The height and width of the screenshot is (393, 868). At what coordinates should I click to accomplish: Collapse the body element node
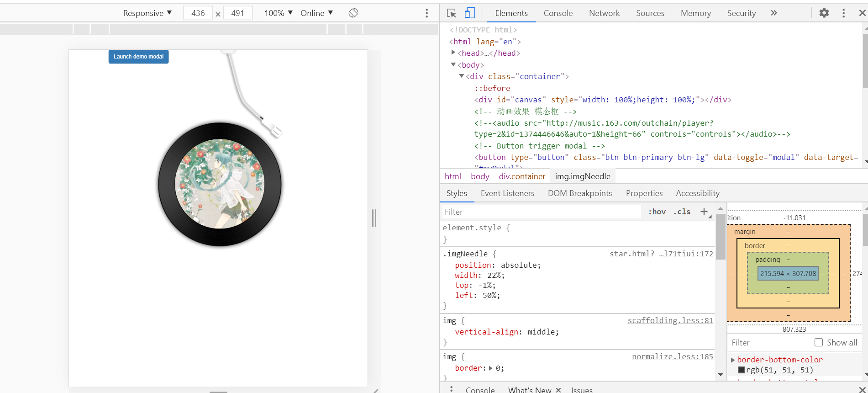click(453, 64)
